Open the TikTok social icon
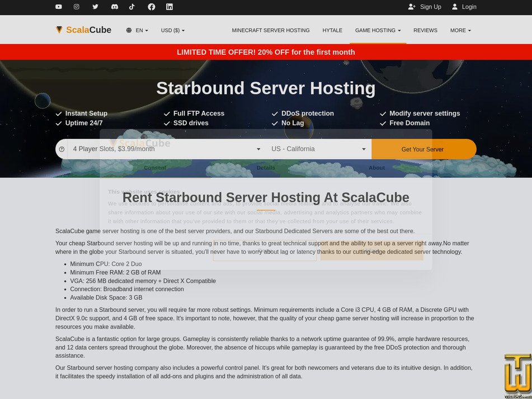This screenshot has height=399, width=532. (x=132, y=7)
